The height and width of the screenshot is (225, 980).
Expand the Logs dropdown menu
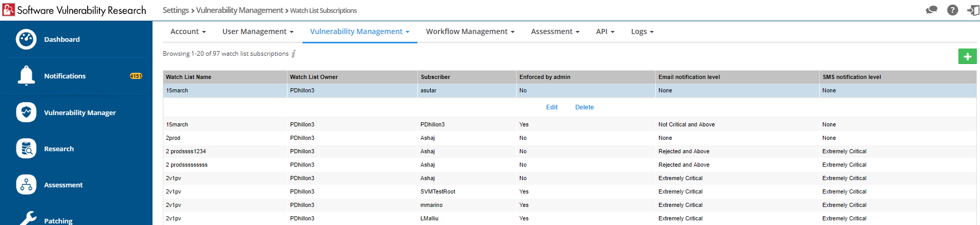click(x=642, y=31)
